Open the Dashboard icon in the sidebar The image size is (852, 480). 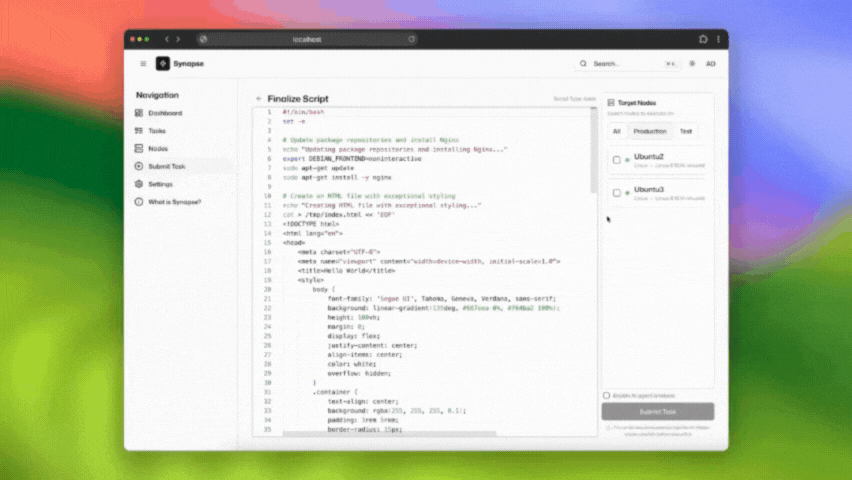[x=139, y=113]
